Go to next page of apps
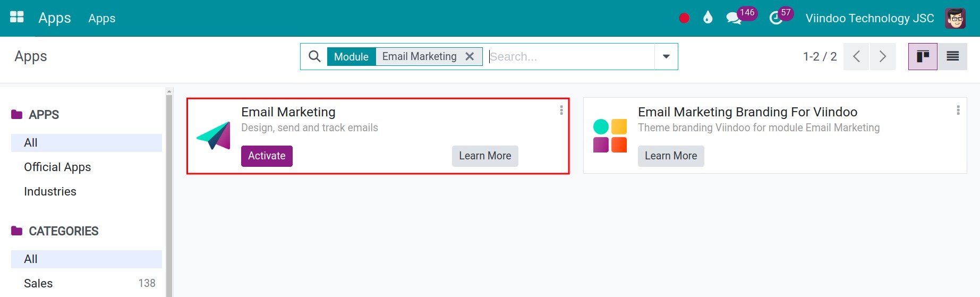Image resolution: width=980 pixels, height=297 pixels. click(x=882, y=56)
